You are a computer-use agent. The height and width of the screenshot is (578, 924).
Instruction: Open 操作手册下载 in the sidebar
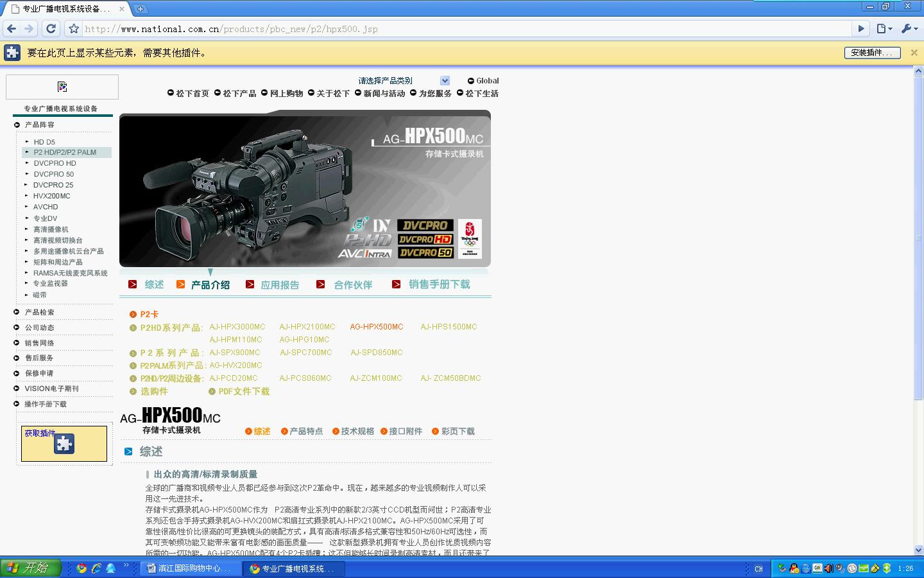[46, 404]
